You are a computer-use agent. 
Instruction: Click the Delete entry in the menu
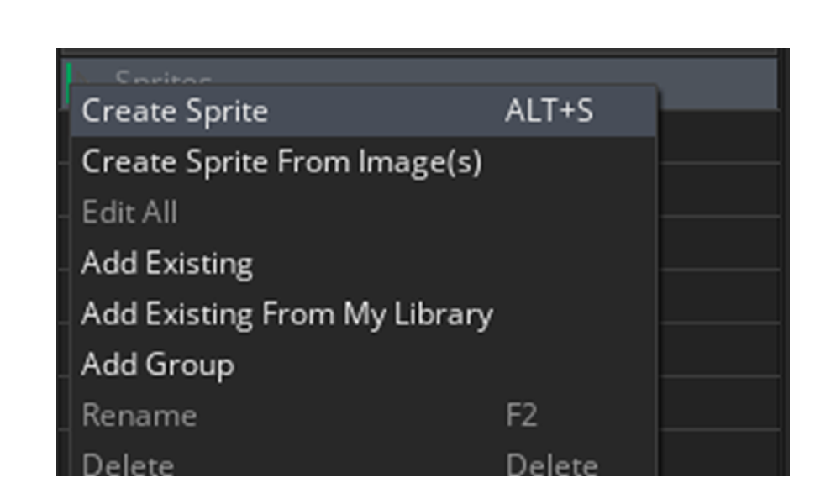[x=128, y=465]
